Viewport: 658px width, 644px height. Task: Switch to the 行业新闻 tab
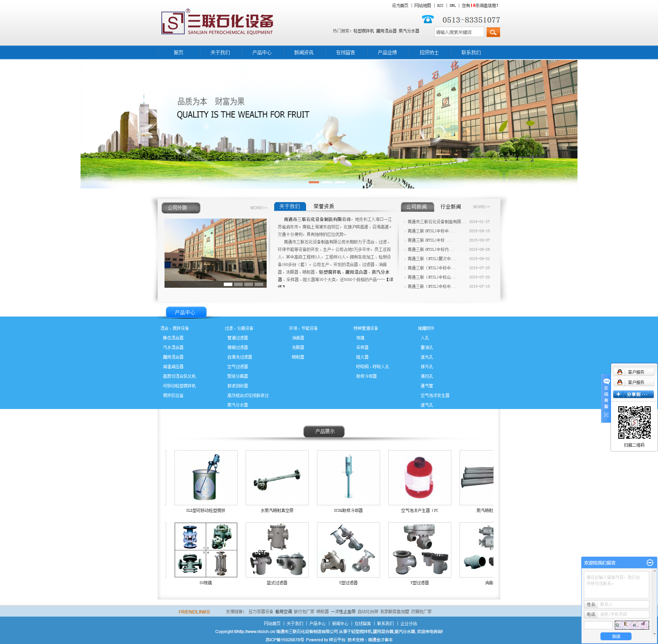click(x=450, y=207)
